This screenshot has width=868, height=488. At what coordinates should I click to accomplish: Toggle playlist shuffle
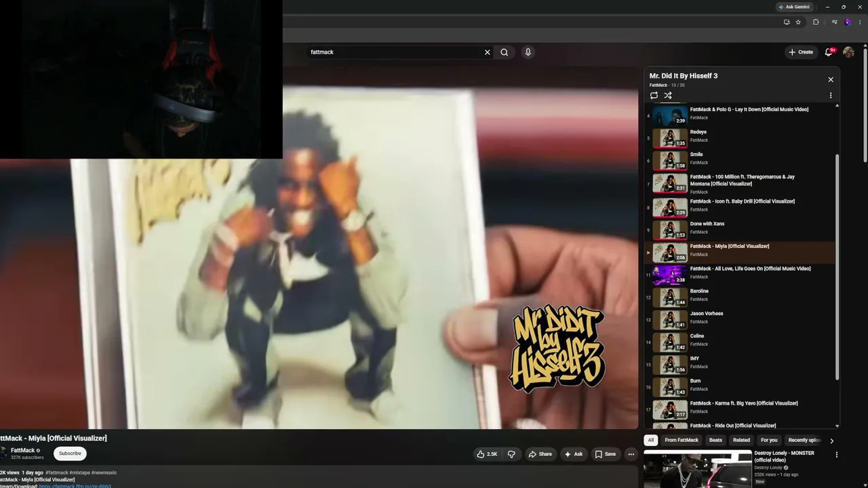[668, 96]
